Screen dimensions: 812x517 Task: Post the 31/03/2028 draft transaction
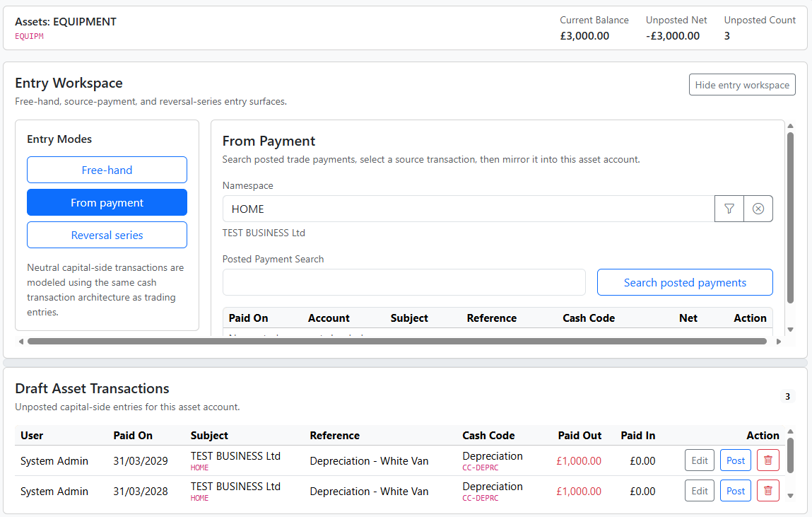point(736,491)
